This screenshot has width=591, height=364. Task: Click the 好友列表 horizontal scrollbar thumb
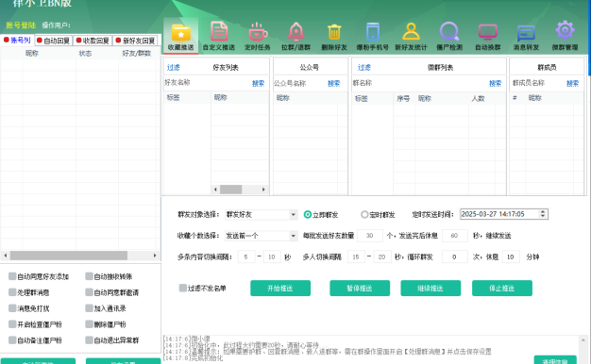230,190
